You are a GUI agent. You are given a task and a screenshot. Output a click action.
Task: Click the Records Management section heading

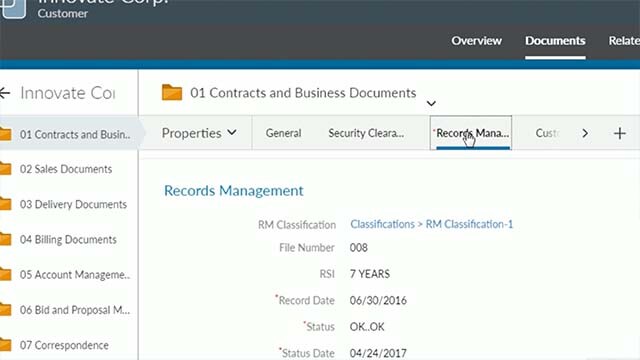[x=234, y=191]
